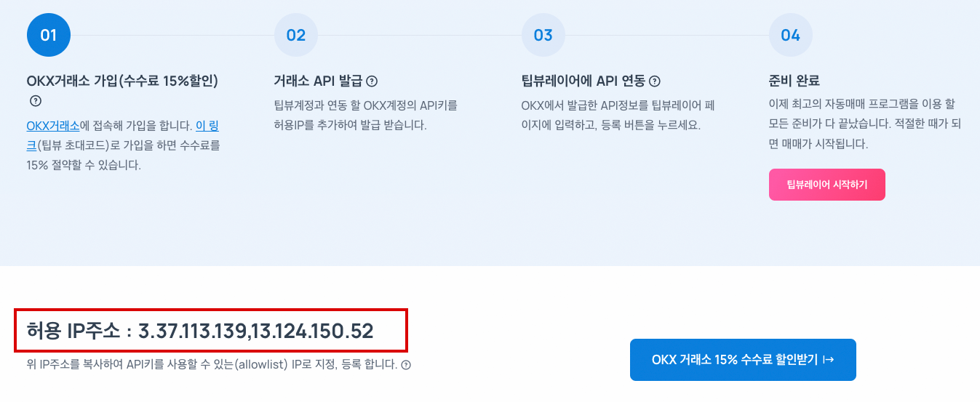Select step 04 circle

point(791,35)
